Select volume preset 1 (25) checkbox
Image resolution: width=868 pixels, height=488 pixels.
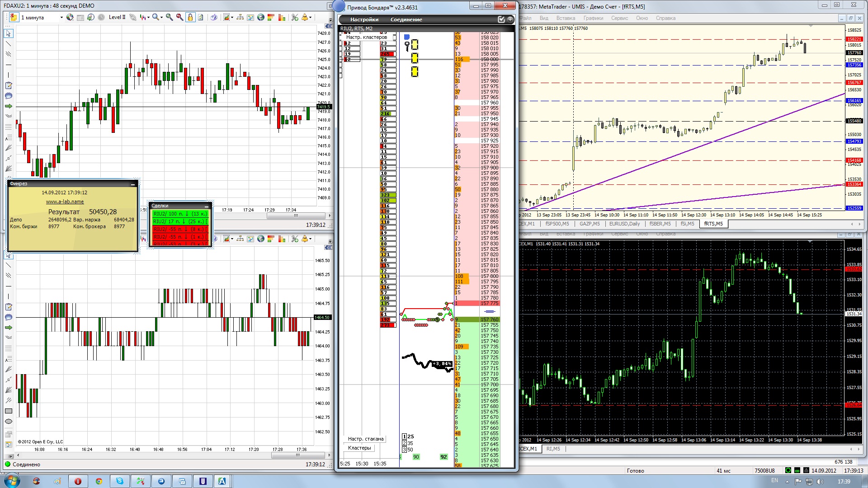(404, 436)
